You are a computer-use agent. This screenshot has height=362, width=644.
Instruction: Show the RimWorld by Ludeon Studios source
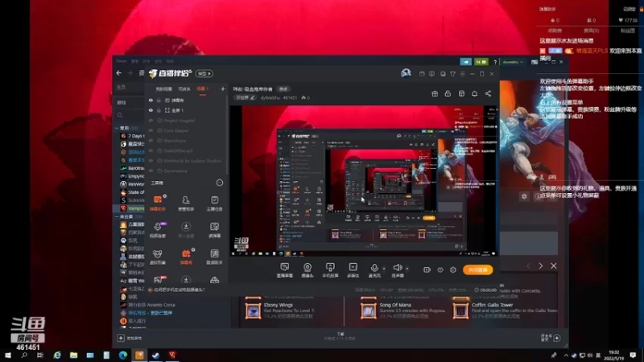point(151,161)
